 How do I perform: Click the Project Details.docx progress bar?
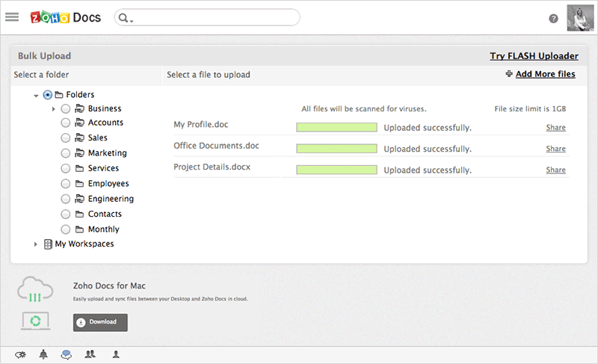[x=337, y=170]
